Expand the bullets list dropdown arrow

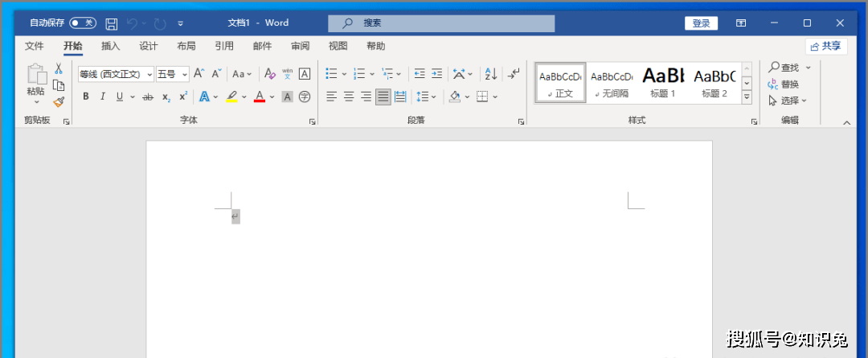[344, 74]
